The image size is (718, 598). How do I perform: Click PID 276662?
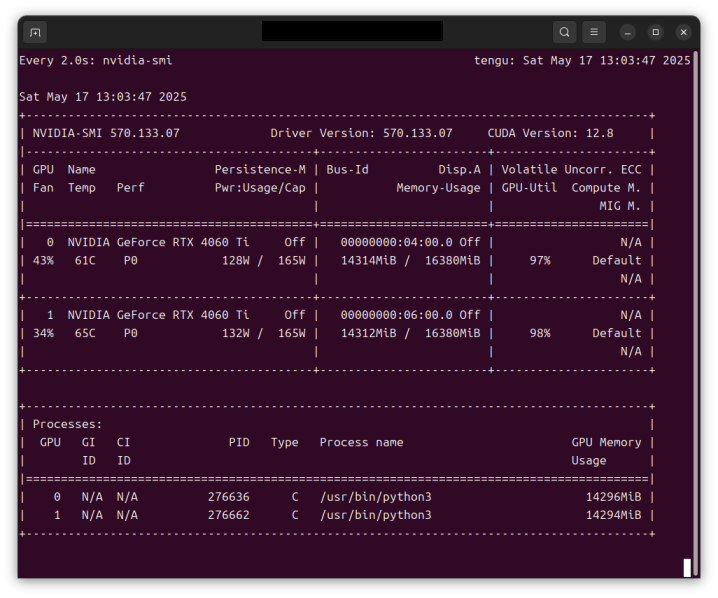point(229,515)
